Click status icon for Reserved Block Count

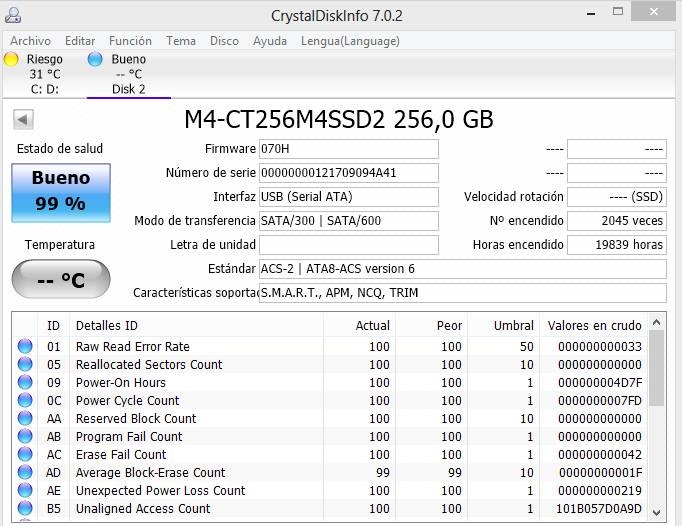click(x=25, y=419)
